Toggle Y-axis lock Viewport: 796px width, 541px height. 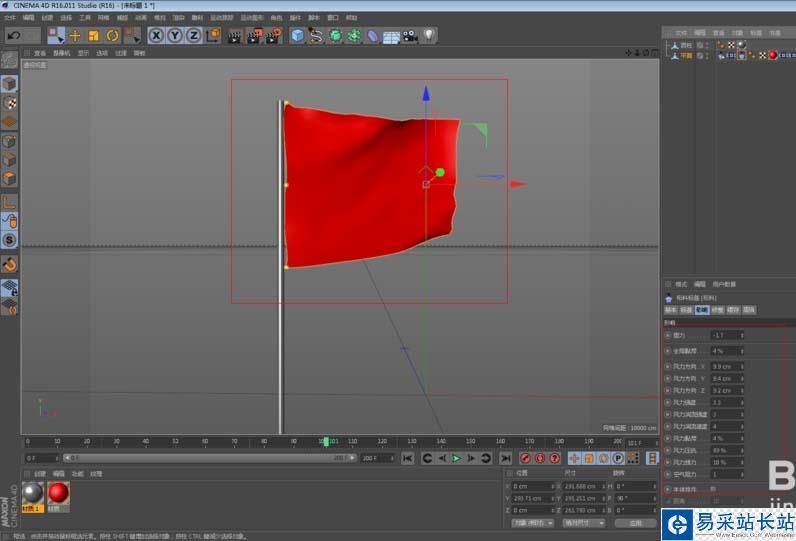175,35
